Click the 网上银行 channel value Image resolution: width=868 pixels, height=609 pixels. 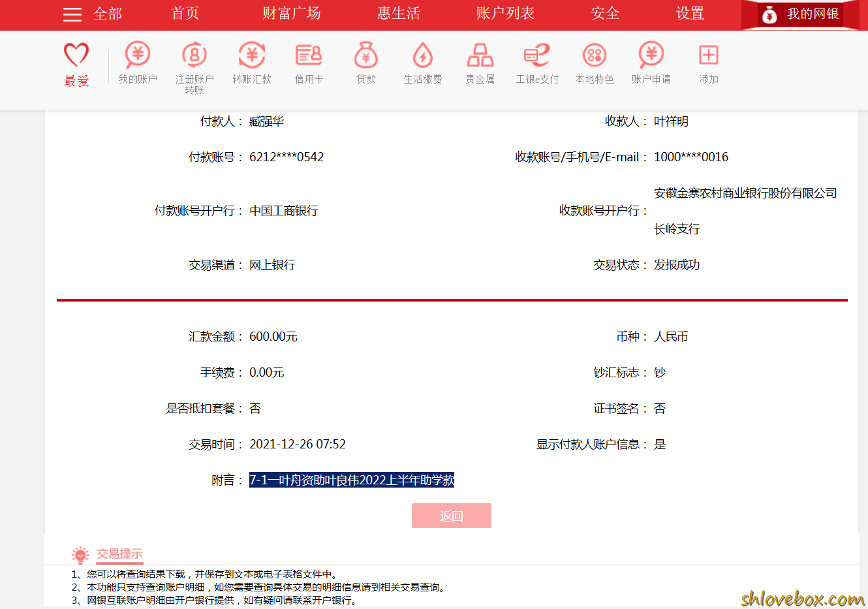pos(272,265)
